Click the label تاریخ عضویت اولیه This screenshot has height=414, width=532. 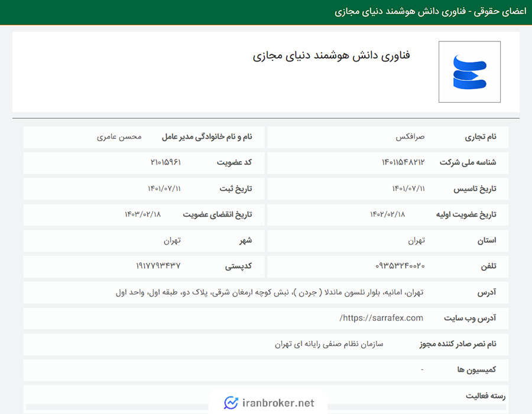466,214
